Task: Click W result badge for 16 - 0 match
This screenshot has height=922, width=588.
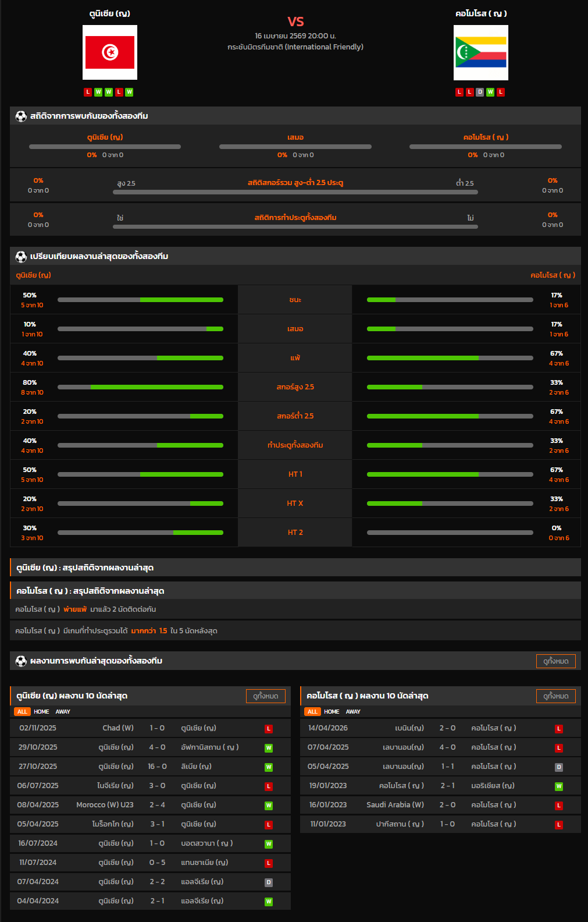Action: (x=269, y=767)
